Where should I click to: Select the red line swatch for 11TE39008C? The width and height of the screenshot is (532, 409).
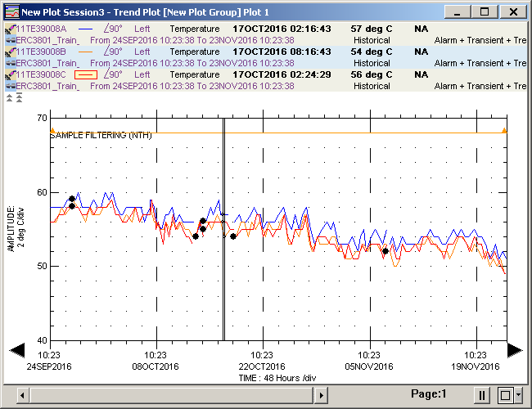(86, 74)
